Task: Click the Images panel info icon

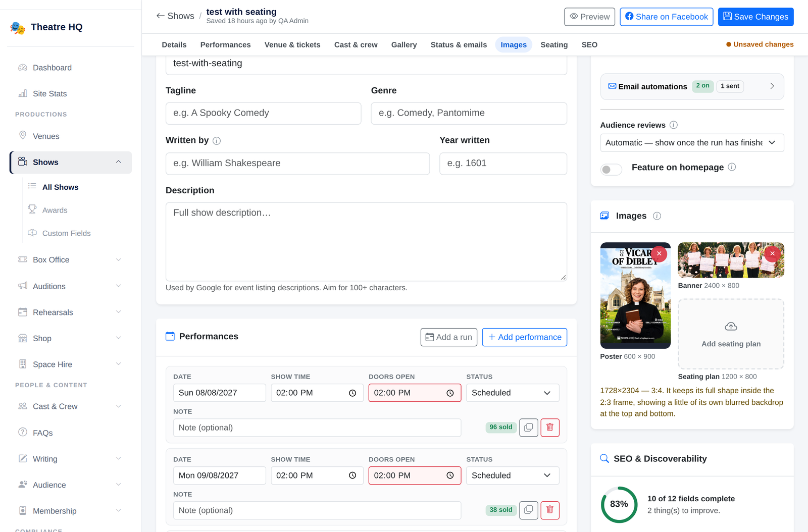Action: [x=657, y=216]
